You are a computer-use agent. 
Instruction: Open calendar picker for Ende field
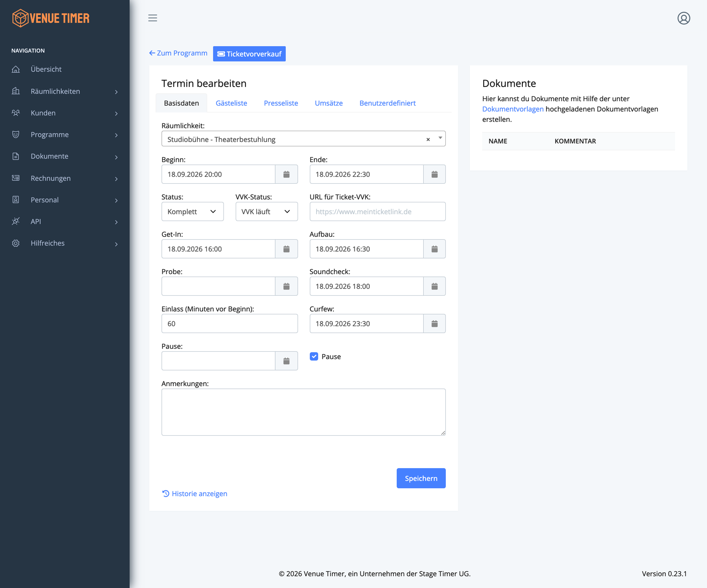click(x=435, y=174)
